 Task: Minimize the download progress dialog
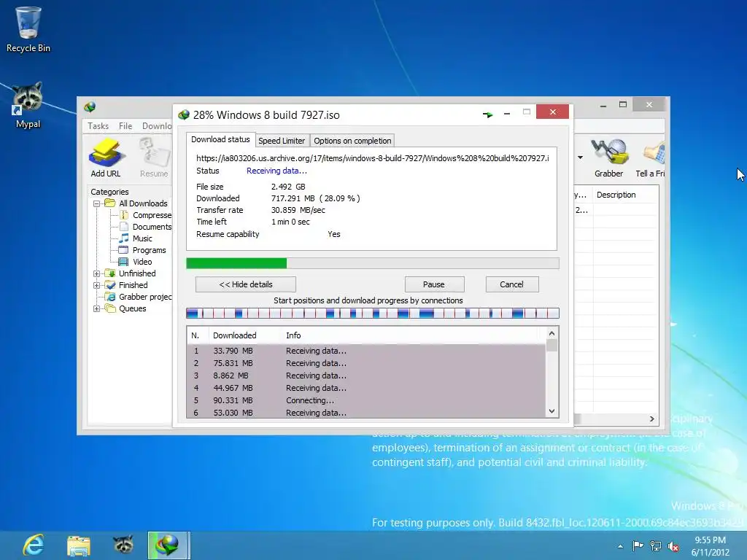pyautogui.click(x=507, y=113)
